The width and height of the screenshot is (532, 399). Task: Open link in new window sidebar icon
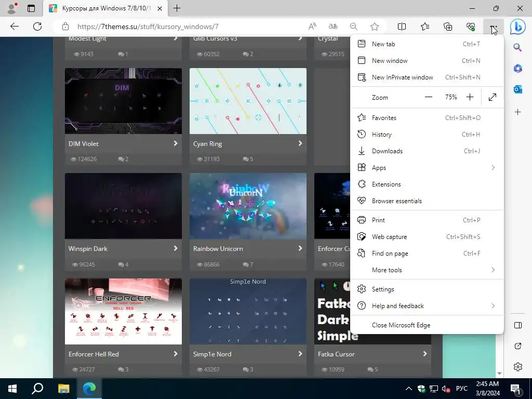coord(518,346)
